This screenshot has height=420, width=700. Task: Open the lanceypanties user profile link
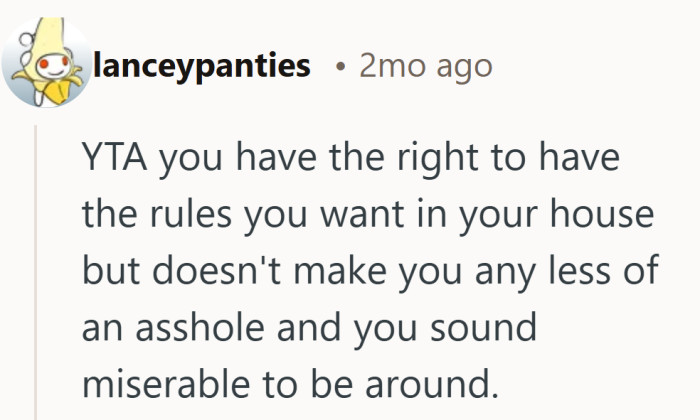[200, 67]
